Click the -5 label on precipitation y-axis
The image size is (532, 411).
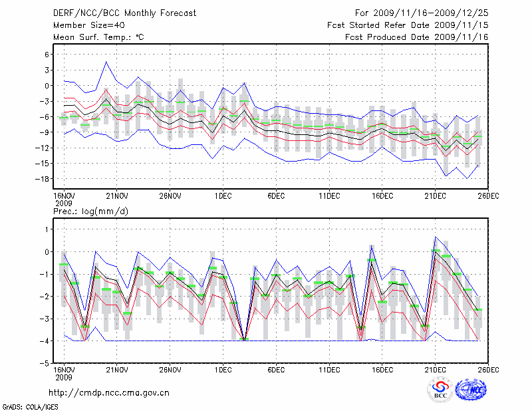pyautogui.click(x=44, y=363)
